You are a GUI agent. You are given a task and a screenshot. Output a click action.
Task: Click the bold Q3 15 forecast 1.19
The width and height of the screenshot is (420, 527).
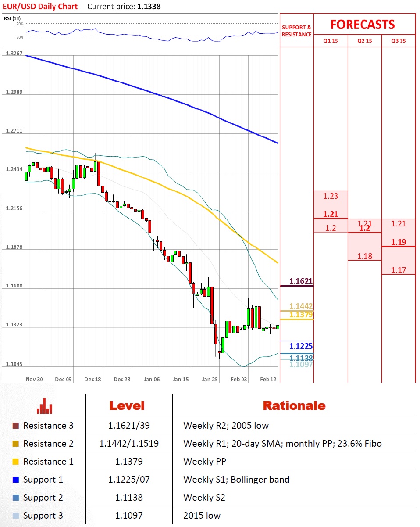(399, 242)
